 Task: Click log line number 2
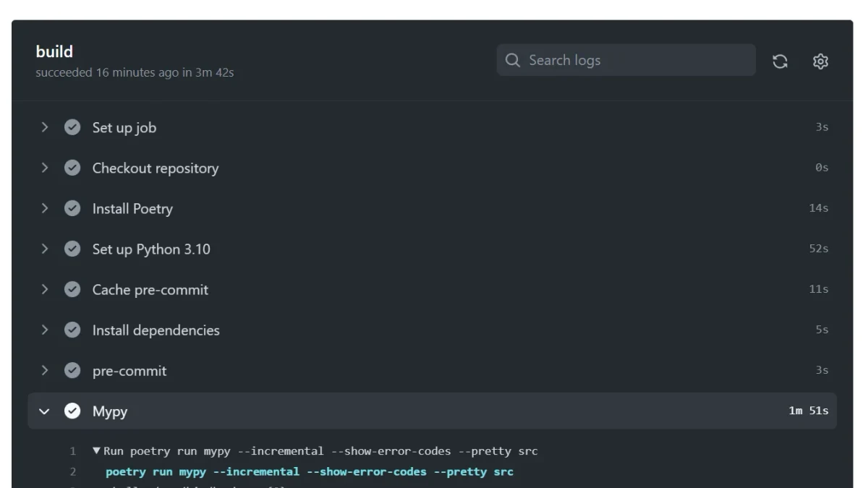73,472
